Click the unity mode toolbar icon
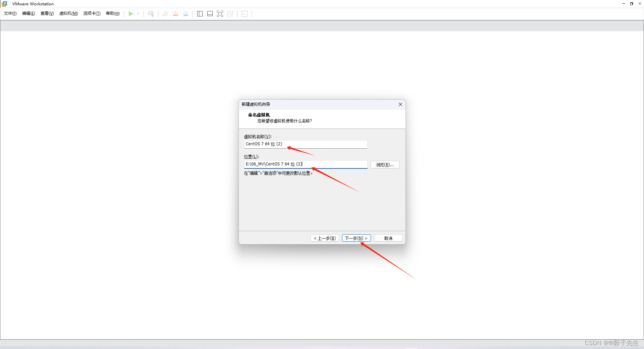 point(230,14)
